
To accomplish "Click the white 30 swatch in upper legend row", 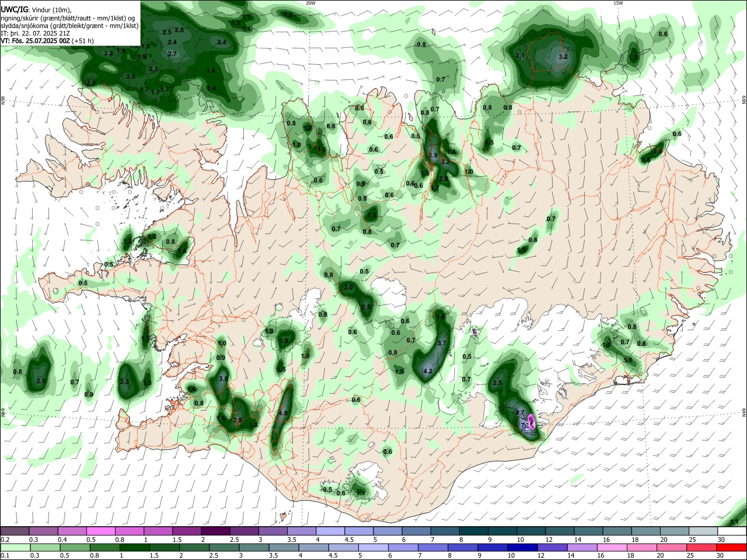I will [732, 531].
